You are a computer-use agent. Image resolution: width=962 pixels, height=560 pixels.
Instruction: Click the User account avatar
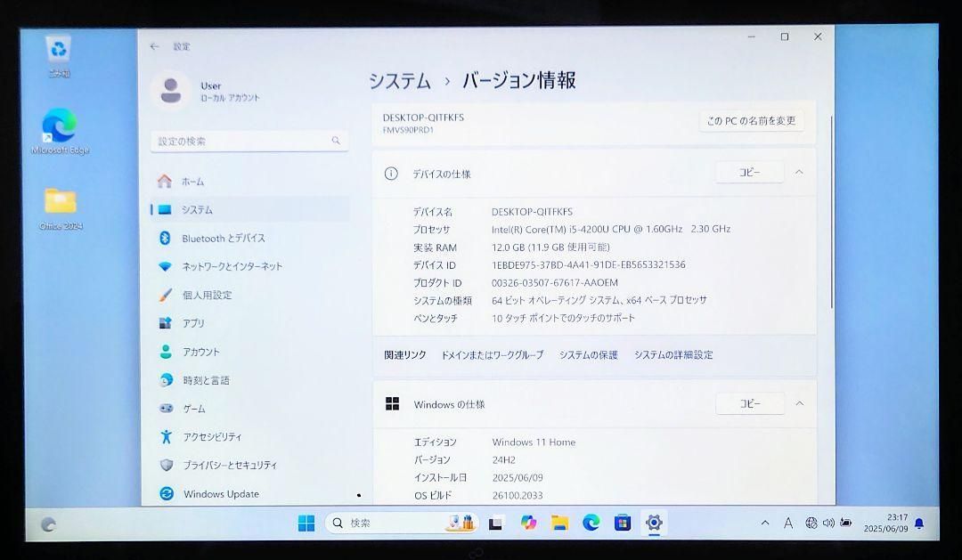[x=170, y=91]
